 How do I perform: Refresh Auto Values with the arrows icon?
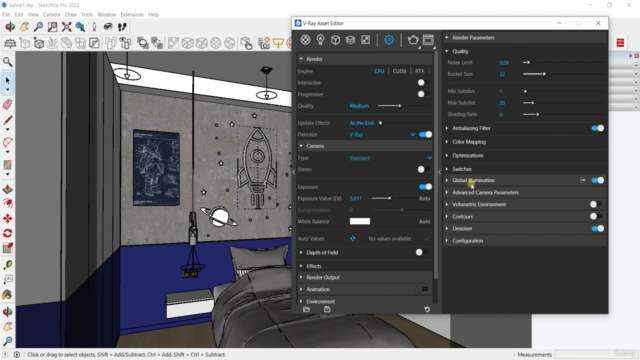[x=353, y=238]
